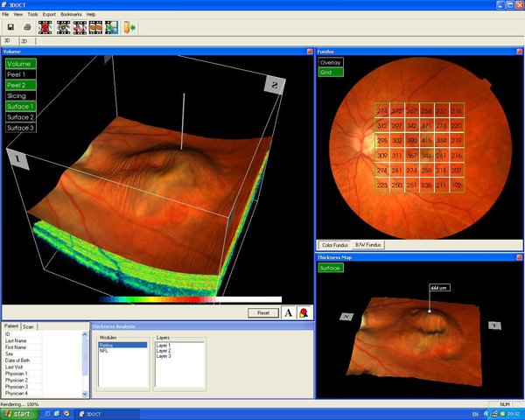The height and width of the screenshot is (420, 525).
Task: Open the View menu
Action: (x=18, y=14)
